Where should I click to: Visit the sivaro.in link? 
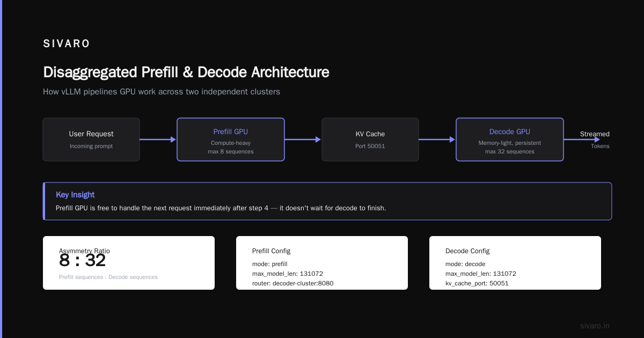click(x=595, y=326)
